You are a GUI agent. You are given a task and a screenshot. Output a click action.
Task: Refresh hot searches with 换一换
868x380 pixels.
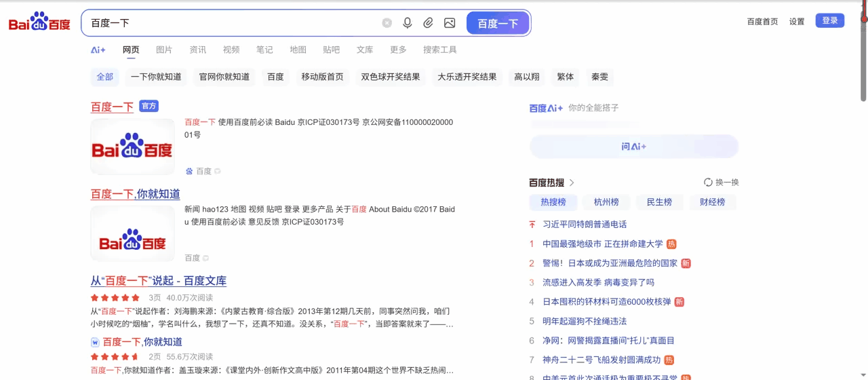coord(722,183)
